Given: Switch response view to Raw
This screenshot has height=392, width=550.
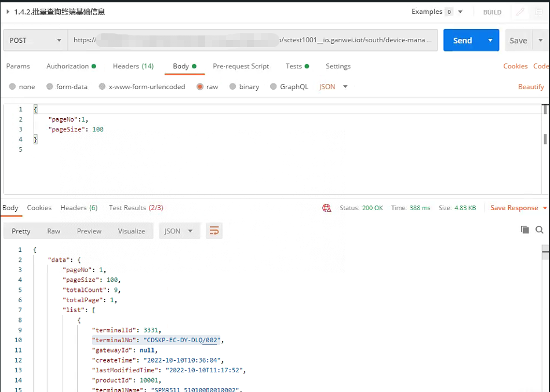Looking at the screenshot, I should click(x=53, y=231).
